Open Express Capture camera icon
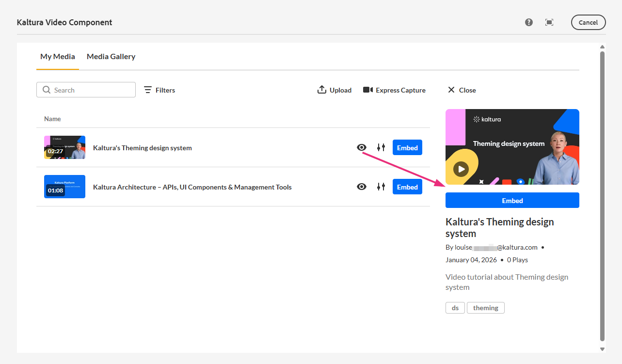The image size is (622, 364). tap(368, 90)
